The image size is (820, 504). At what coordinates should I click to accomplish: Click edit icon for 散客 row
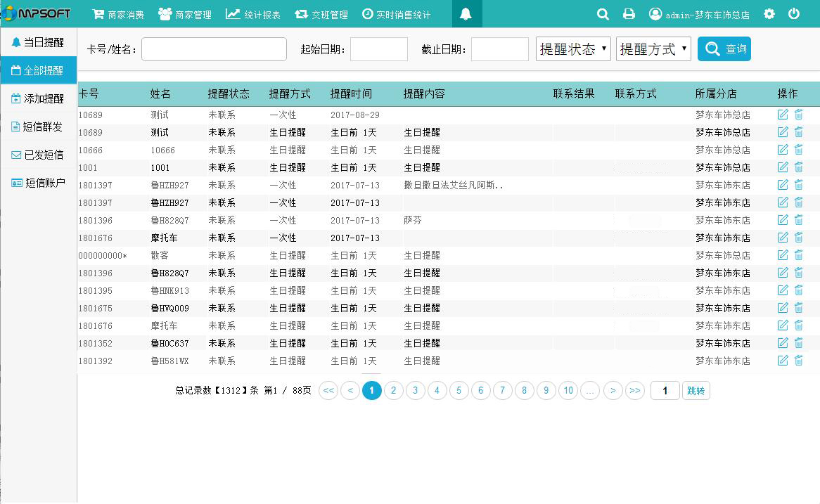point(783,255)
